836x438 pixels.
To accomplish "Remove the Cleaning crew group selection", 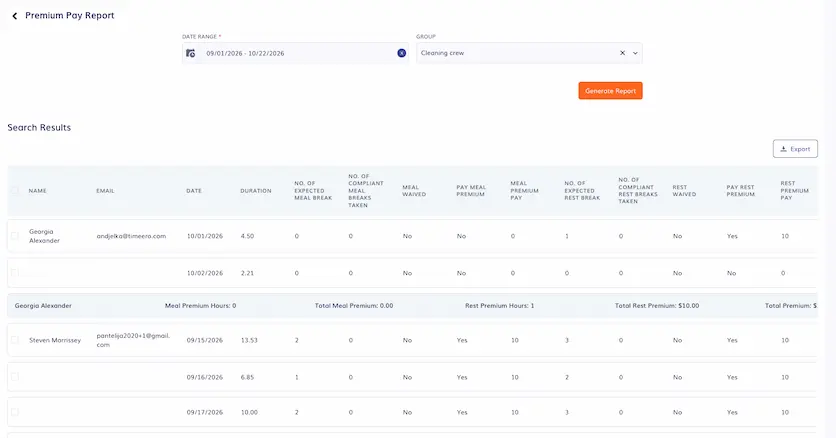I will click(x=622, y=53).
